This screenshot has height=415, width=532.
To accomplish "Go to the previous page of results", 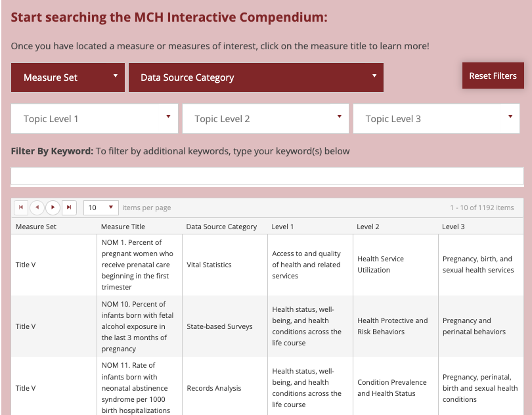I will 37,207.
